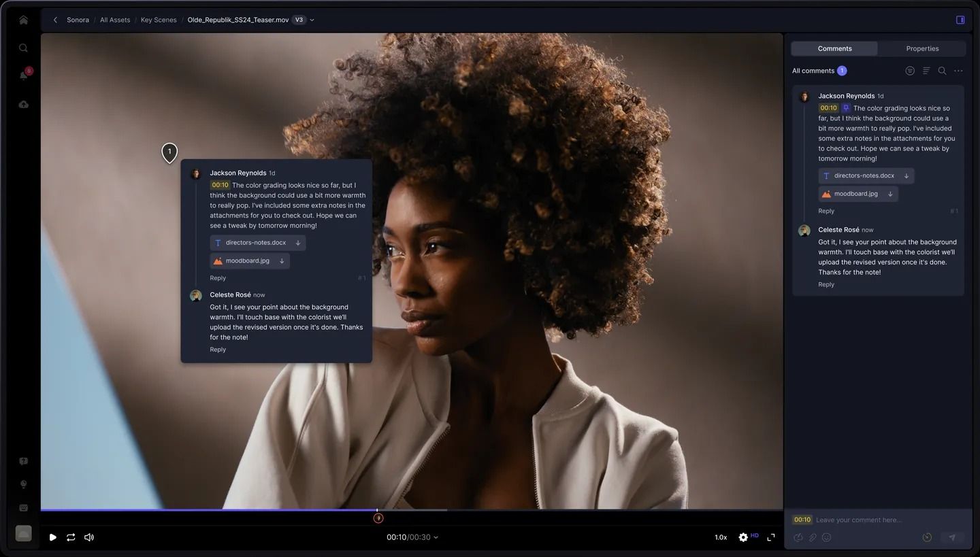This screenshot has width=980, height=557.
Task: Reply to Celeste Rosé's comment
Action: pyautogui.click(x=826, y=284)
